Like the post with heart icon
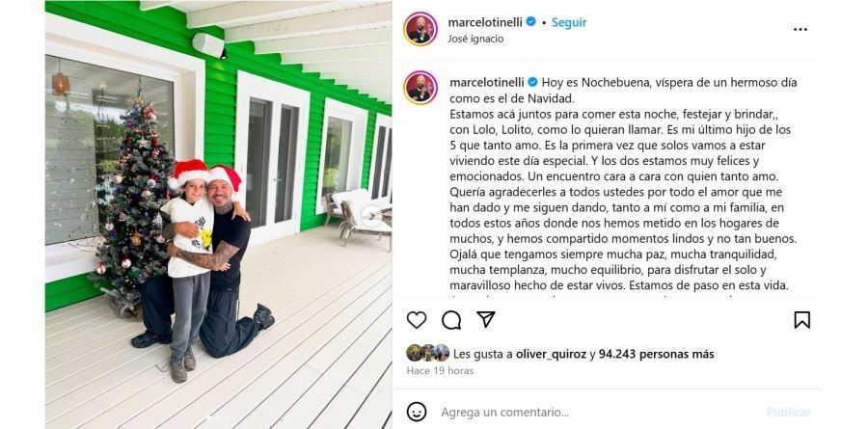 (417, 320)
